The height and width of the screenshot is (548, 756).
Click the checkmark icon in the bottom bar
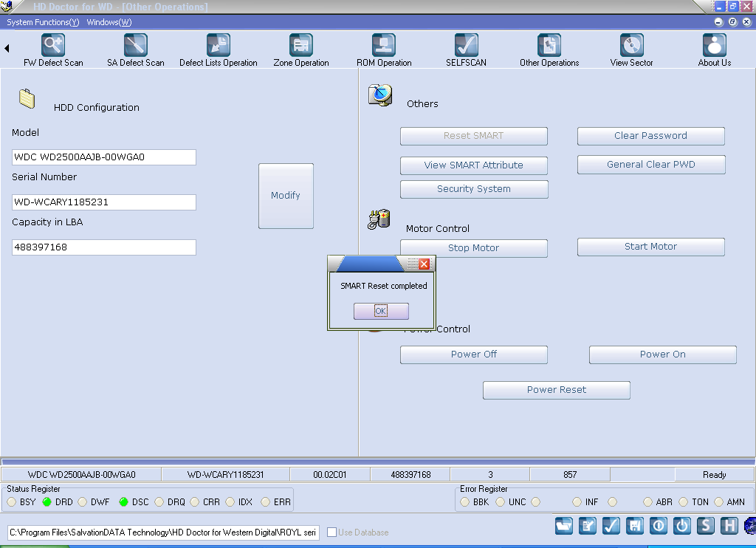(611, 525)
